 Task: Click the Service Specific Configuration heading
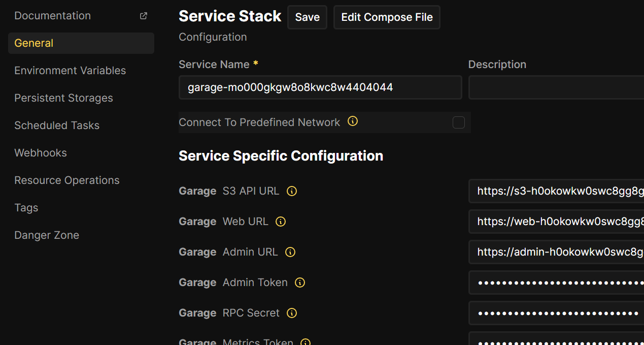pos(281,155)
